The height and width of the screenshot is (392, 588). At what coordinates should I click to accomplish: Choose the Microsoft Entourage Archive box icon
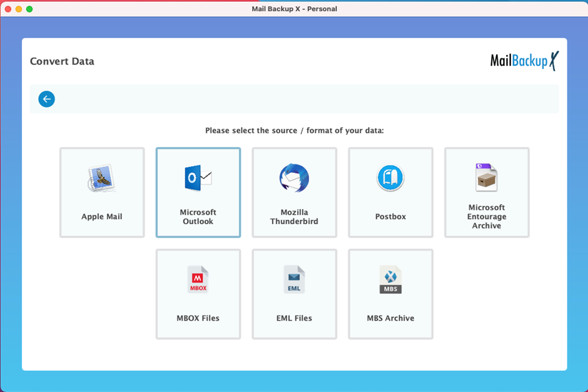(x=487, y=177)
